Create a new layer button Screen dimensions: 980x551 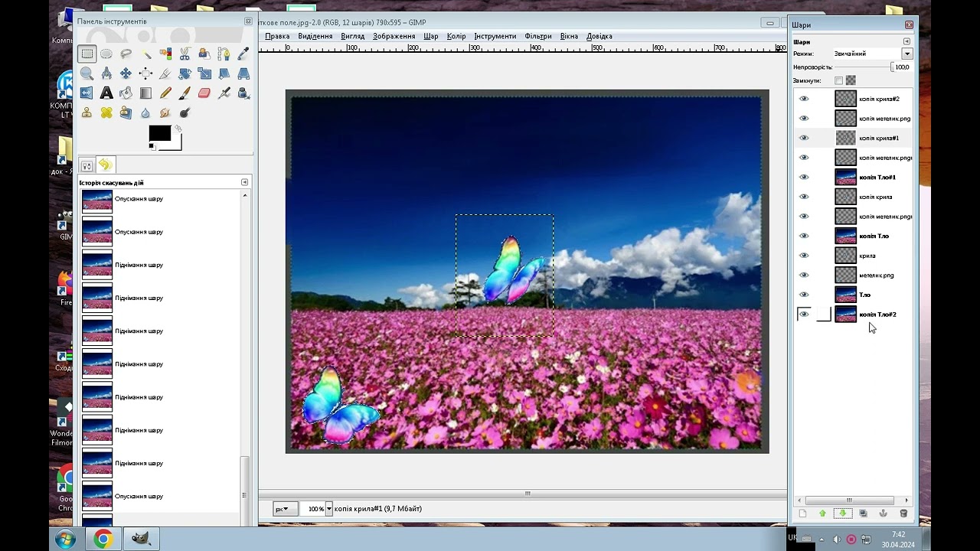pos(802,514)
